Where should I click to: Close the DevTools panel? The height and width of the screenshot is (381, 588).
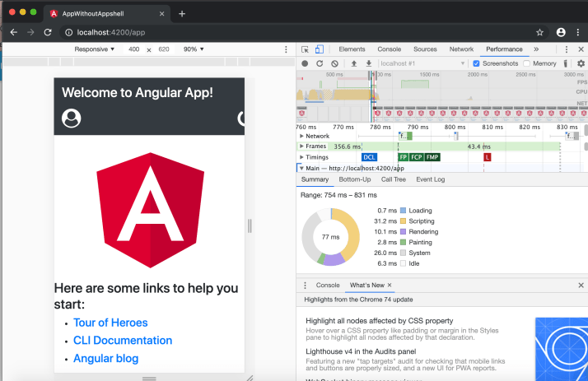click(581, 49)
